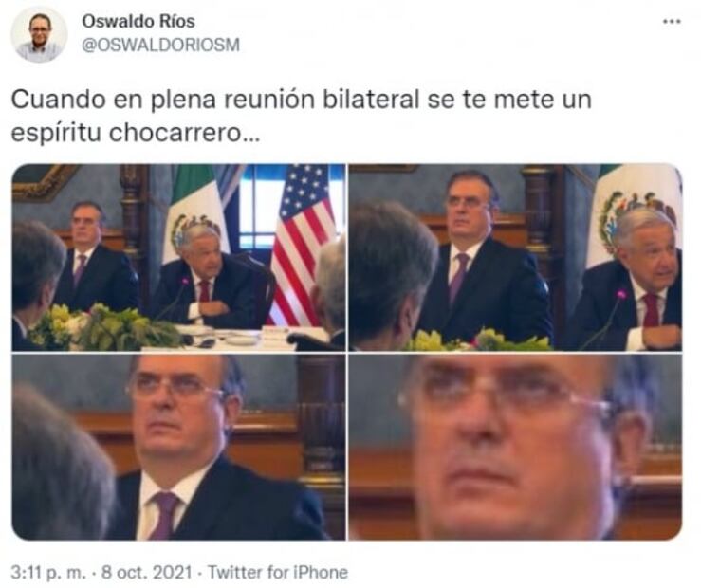Click the 3:11 p. m. timestamp
This screenshot has width=701, height=588.
click(x=47, y=573)
